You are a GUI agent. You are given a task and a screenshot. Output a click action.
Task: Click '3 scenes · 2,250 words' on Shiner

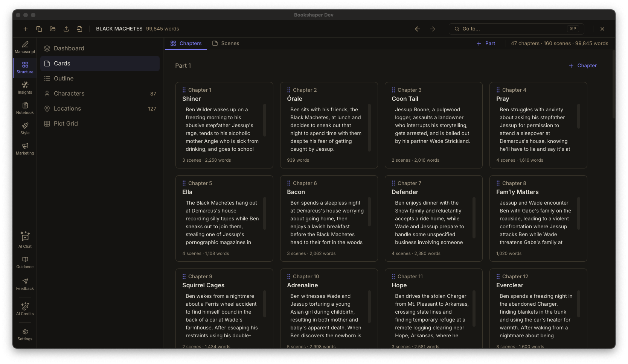click(207, 160)
